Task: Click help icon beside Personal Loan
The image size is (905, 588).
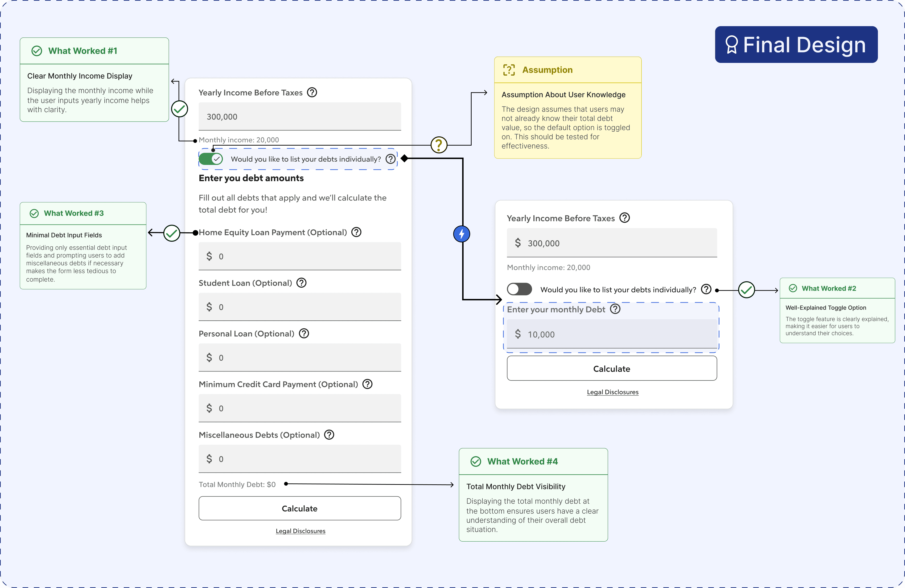Action: pyautogui.click(x=304, y=333)
